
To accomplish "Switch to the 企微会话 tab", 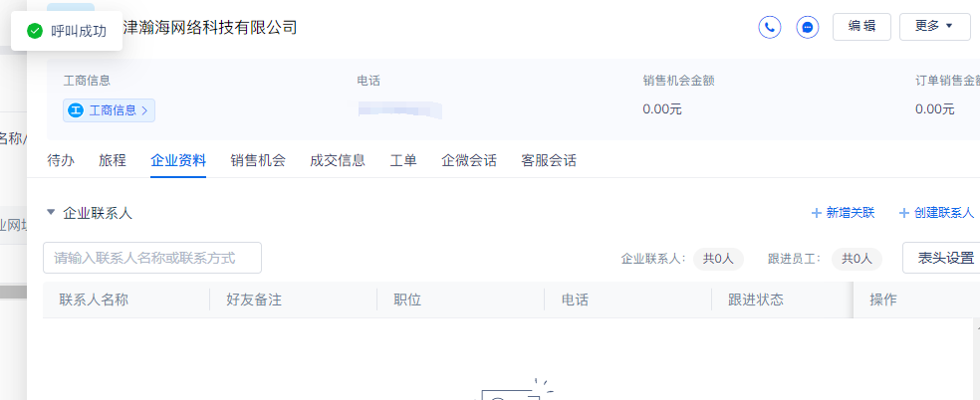I will coord(469,161).
